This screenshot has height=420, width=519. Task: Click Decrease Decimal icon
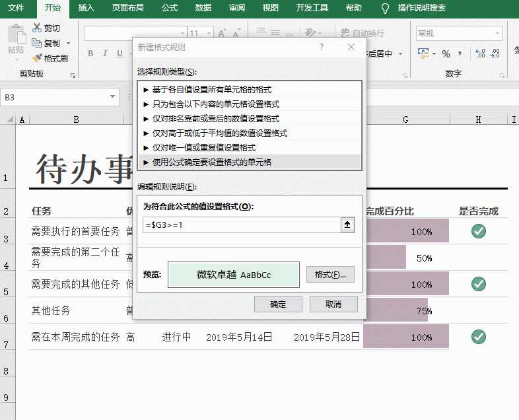coord(495,53)
